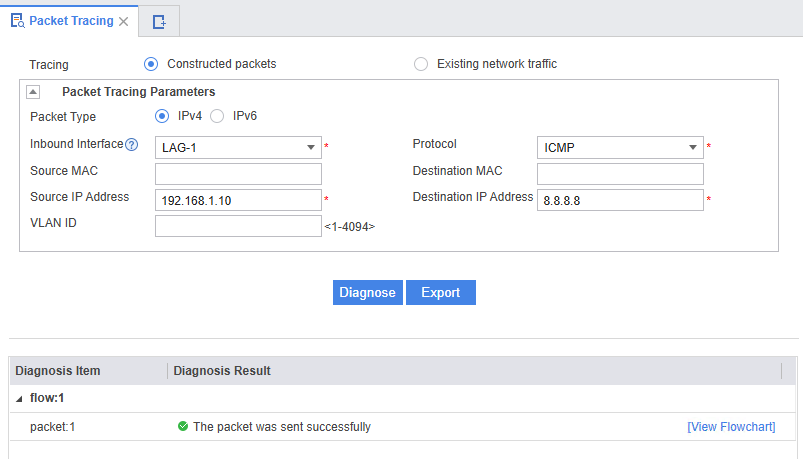Image resolution: width=803 pixels, height=459 pixels.
Task: Select Existing network traffic option
Action: pyautogui.click(x=421, y=64)
